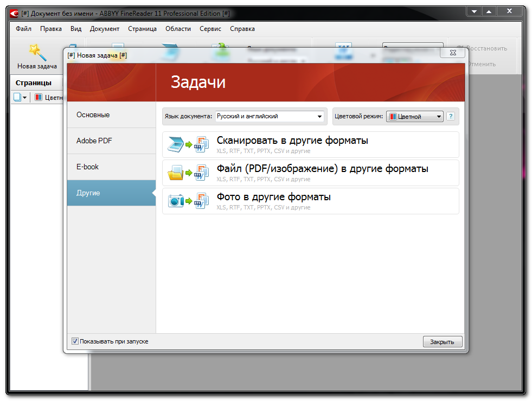Open the E-book tasks tab

tap(88, 167)
